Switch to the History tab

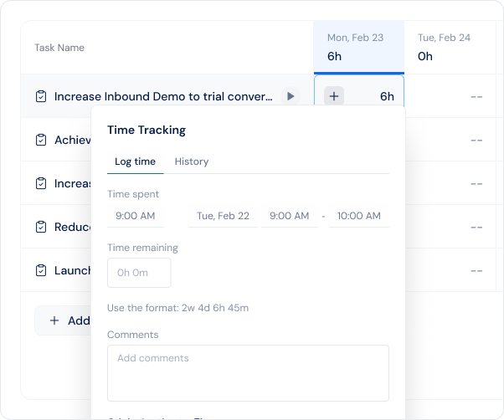click(192, 161)
